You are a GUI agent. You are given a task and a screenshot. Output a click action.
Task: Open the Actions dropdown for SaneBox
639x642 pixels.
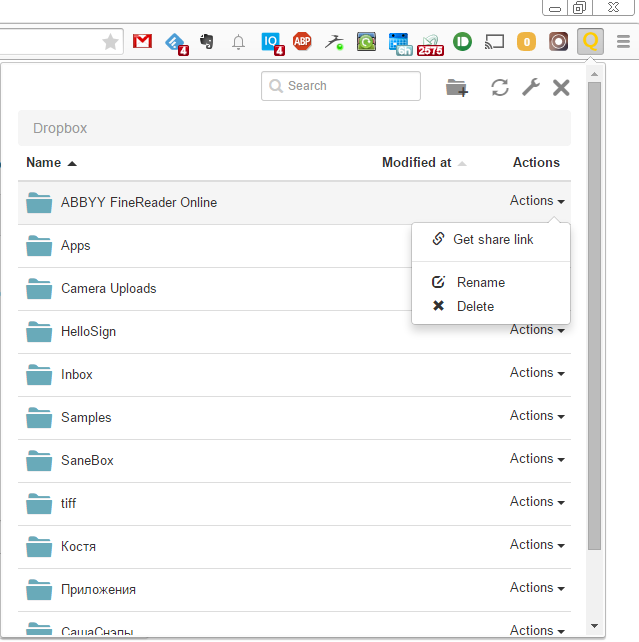537,459
